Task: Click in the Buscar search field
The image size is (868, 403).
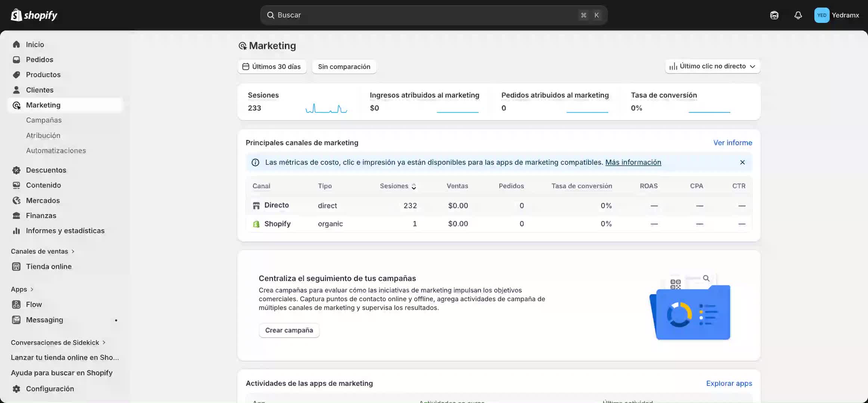Action: pos(434,15)
